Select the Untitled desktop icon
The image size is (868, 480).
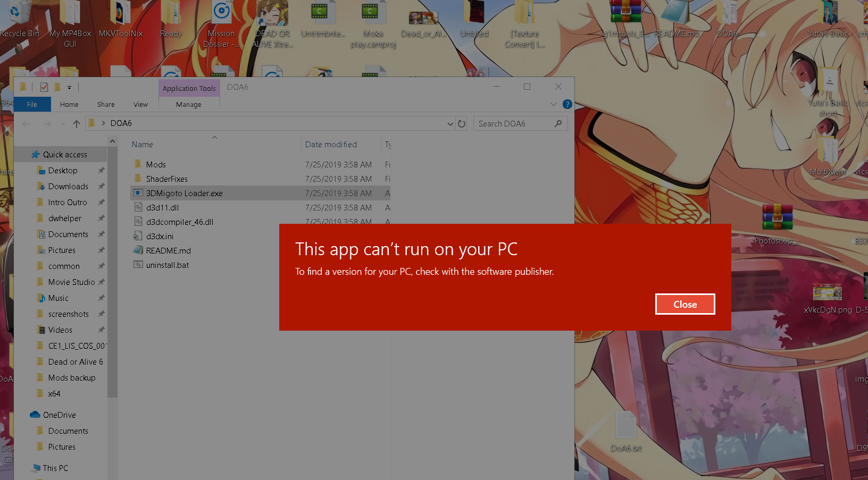pyautogui.click(x=474, y=19)
